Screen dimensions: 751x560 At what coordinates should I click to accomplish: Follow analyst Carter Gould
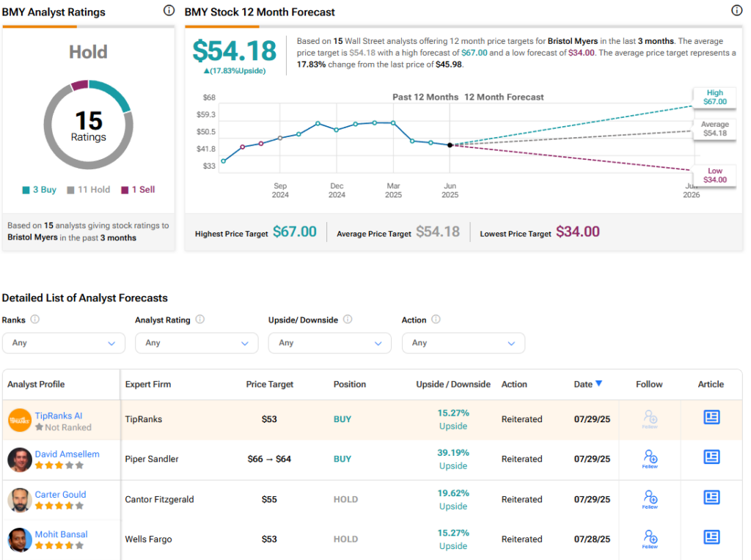[x=649, y=498]
